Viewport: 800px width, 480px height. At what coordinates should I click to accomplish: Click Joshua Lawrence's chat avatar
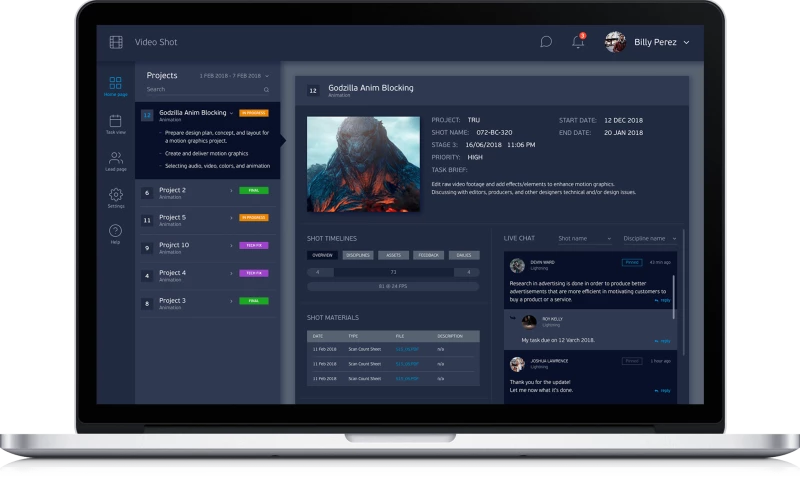click(x=517, y=364)
